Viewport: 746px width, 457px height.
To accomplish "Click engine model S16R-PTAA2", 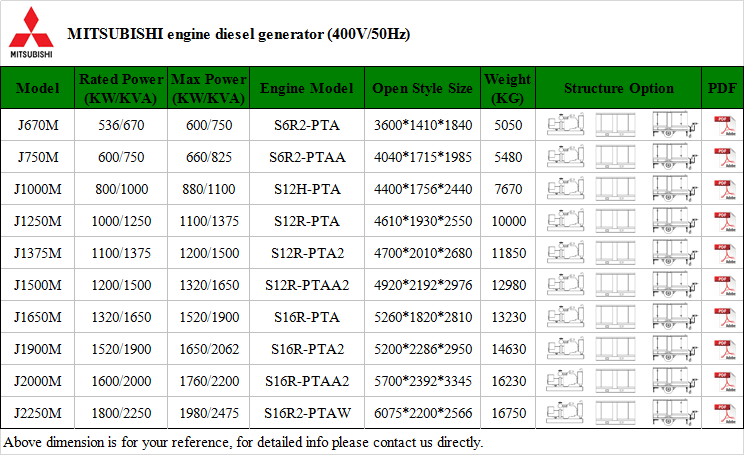I will click(x=307, y=381).
